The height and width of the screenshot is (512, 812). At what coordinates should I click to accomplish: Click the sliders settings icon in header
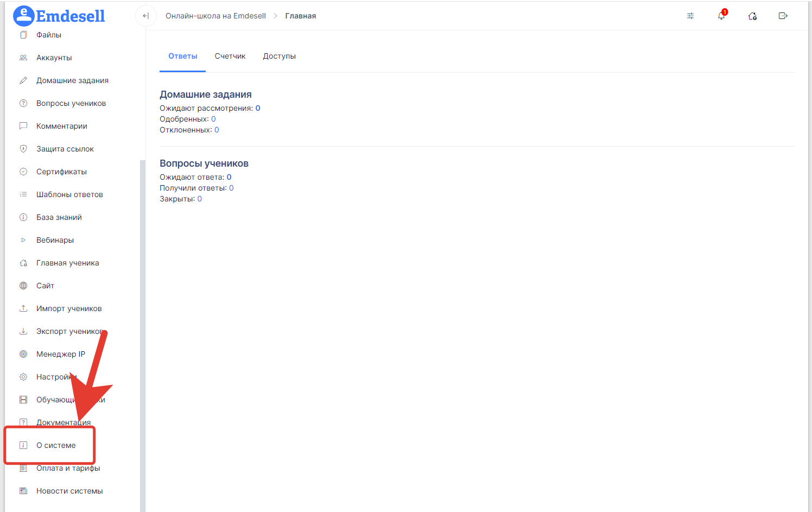pyautogui.click(x=690, y=16)
